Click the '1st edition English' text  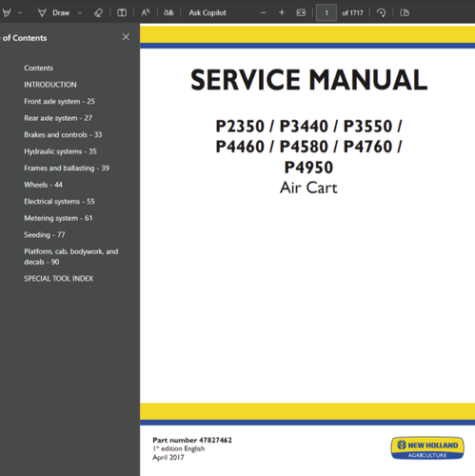[179, 448]
